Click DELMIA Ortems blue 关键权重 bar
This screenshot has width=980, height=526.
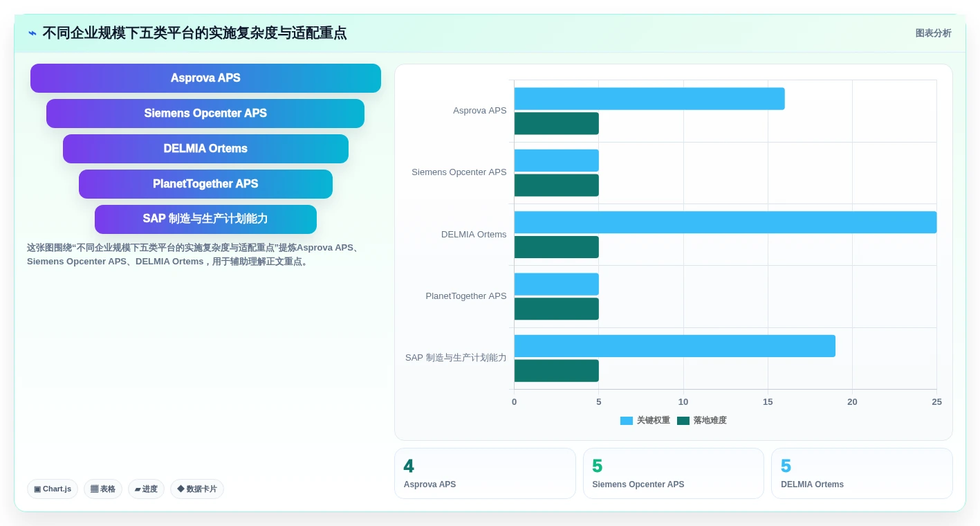tap(725, 222)
